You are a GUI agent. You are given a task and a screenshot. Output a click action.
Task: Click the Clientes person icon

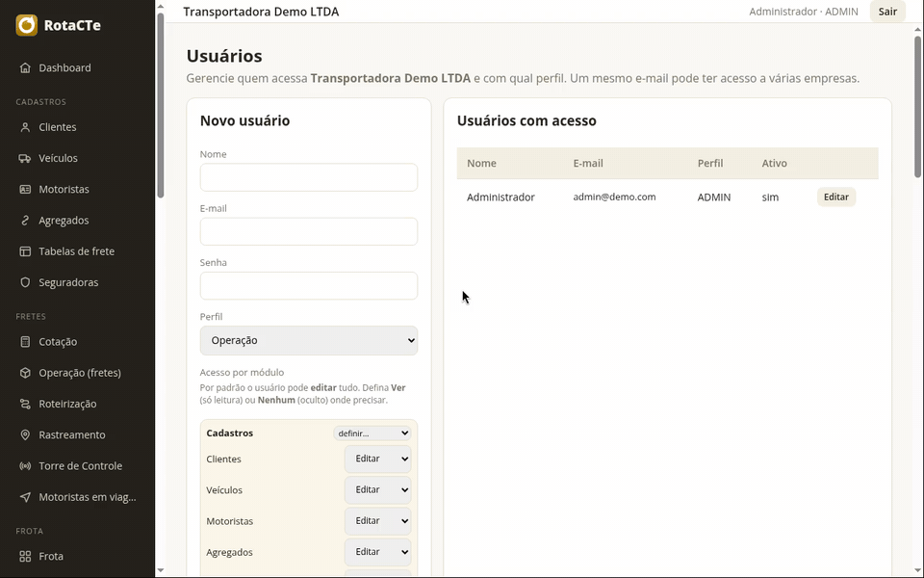pos(25,127)
